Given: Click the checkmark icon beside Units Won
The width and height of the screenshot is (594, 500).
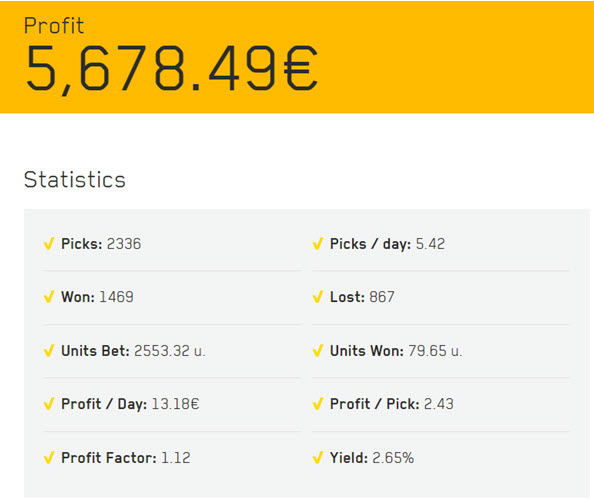Looking at the screenshot, I should tap(318, 351).
